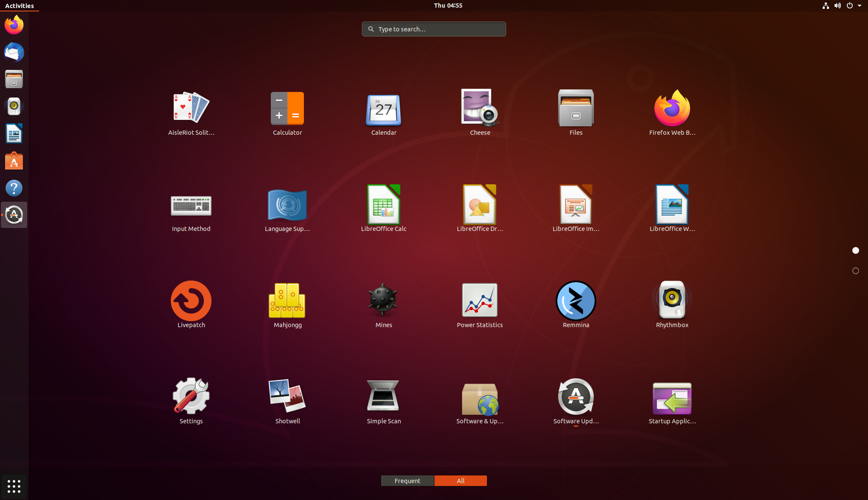Click the search field to type a query

tap(433, 29)
